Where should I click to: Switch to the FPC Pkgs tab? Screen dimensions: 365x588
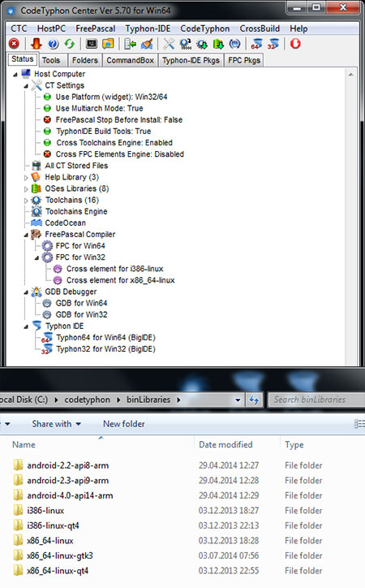[x=244, y=60]
